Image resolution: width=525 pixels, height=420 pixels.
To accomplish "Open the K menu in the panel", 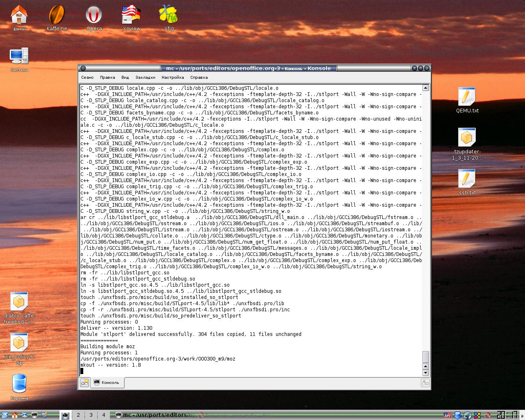I will tap(5, 415).
